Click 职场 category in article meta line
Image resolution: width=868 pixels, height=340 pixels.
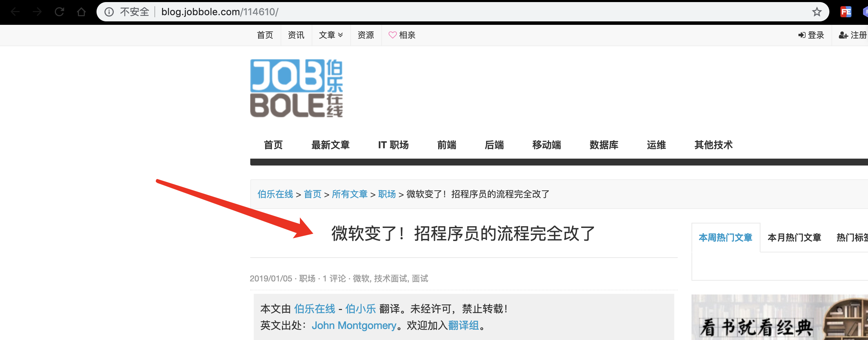(307, 278)
